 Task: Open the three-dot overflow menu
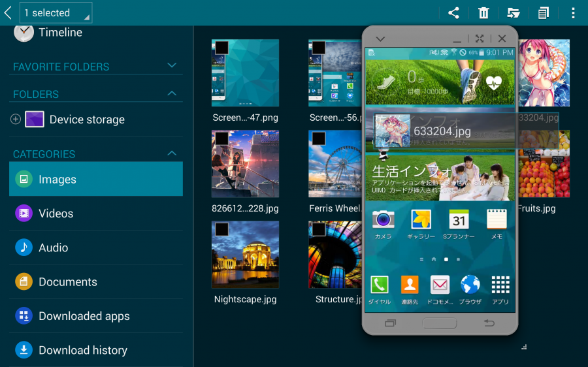pos(573,13)
